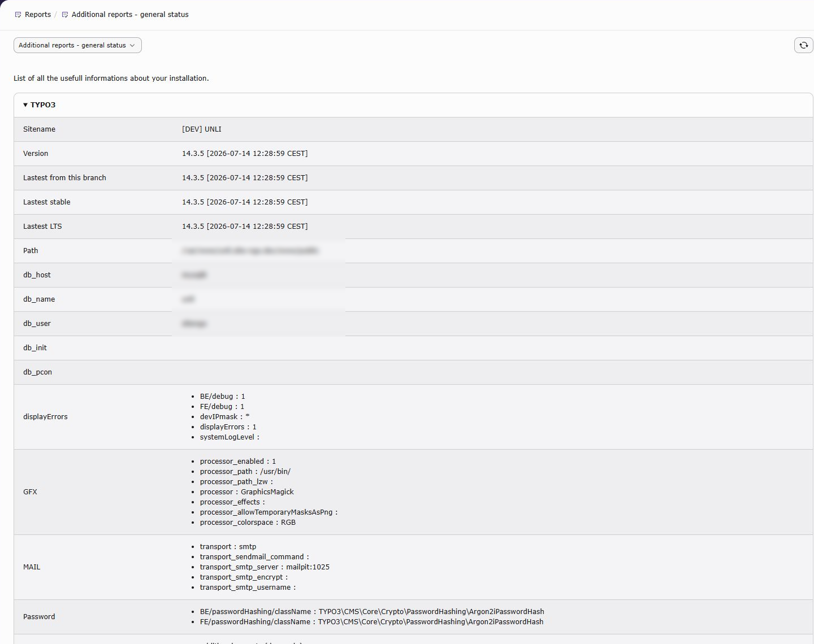Select the 'processor_path : /usr/bin/' entry
This screenshot has width=814, height=644.
point(245,472)
